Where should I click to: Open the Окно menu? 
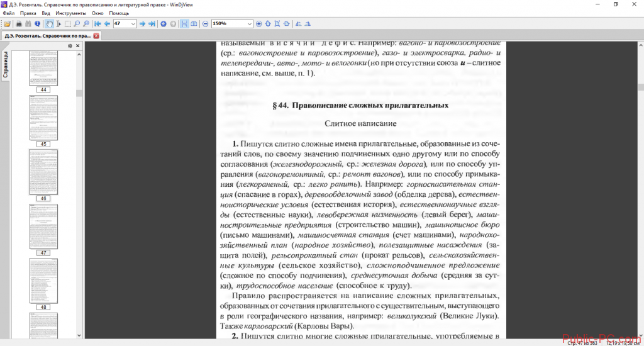coord(97,13)
